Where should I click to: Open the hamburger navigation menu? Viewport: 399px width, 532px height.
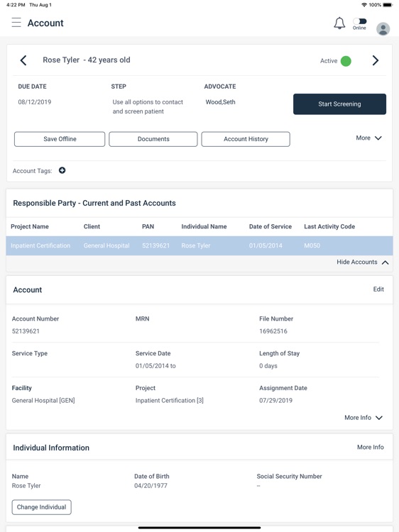16,23
